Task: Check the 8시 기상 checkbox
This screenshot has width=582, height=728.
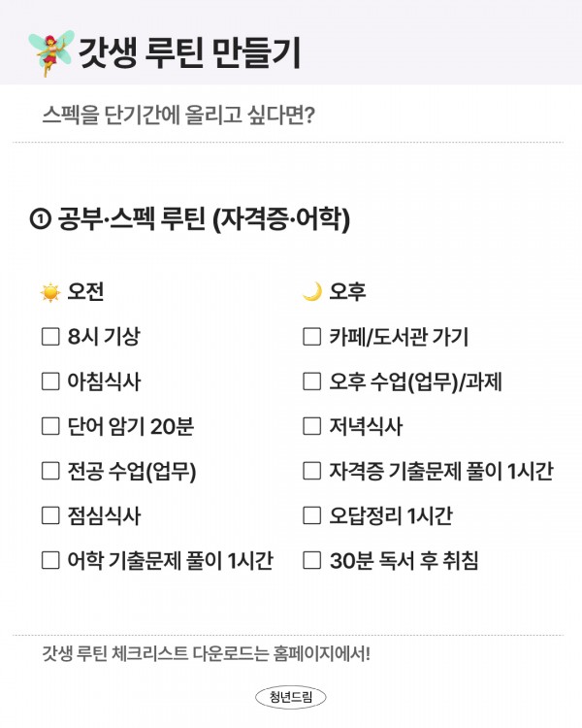Action: [x=50, y=338]
